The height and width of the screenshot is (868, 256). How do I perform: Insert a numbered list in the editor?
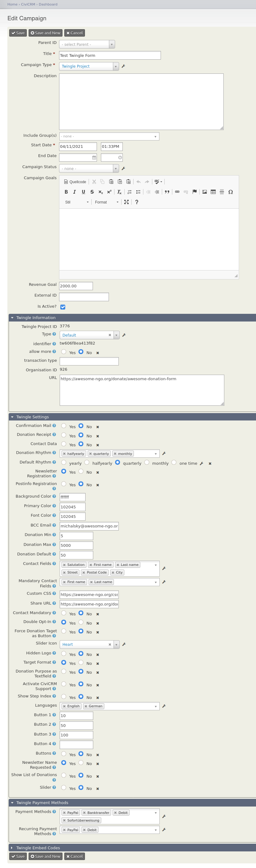tap(130, 192)
